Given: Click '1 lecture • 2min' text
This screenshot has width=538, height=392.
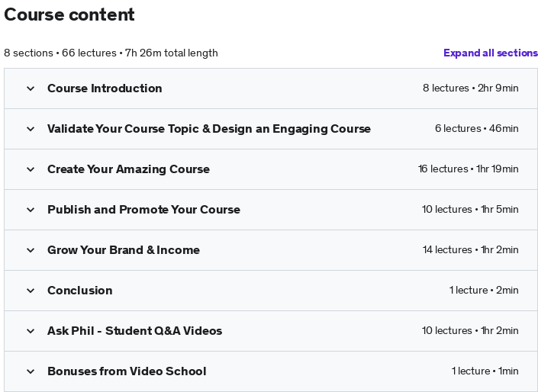Looking at the screenshot, I should 484,290.
